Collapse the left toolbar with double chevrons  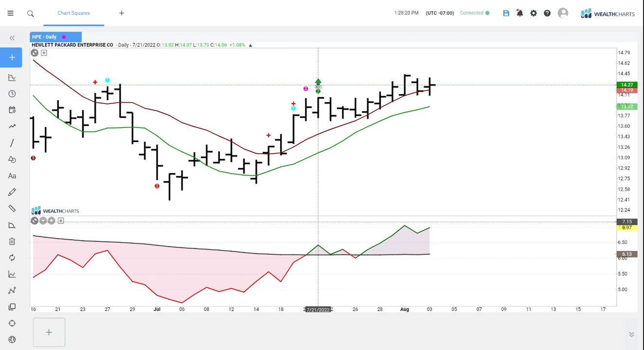point(12,38)
